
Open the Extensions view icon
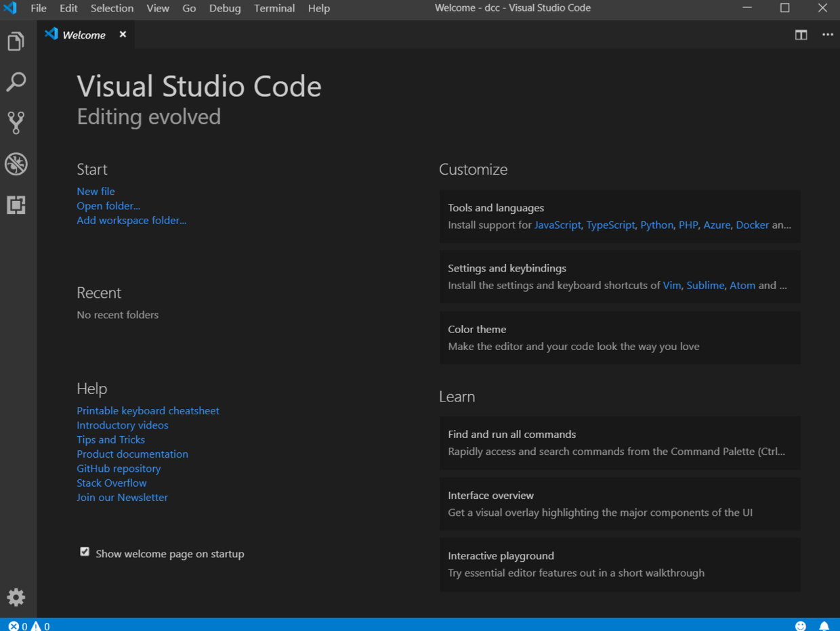[16, 204]
